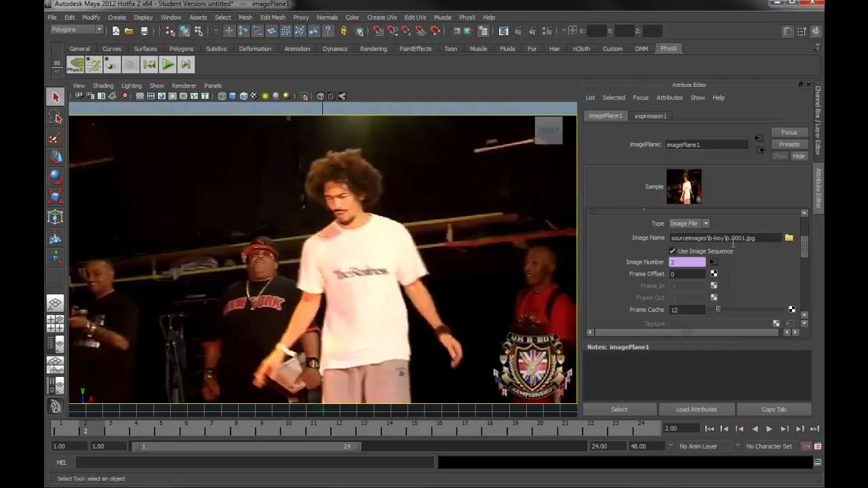Toggle the Frame Cache checker map button
Image resolution: width=868 pixels, height=488 pixels.
pos(791,310)
